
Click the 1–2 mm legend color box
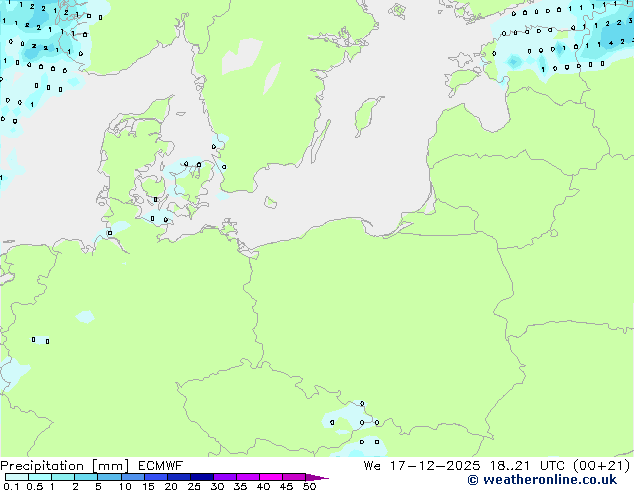point(63,477)
